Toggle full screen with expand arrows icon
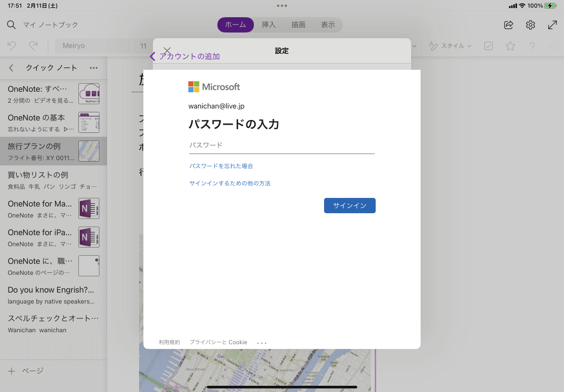Screen dimensions: 564x392 [x=552, y=25]
